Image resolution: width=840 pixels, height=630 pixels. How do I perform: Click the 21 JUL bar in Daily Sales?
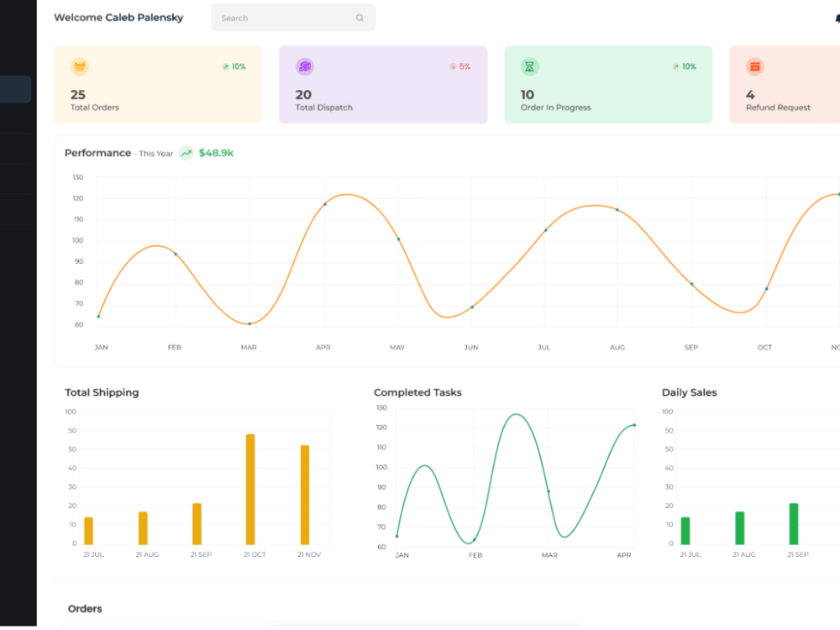click(x=685, y=531)
